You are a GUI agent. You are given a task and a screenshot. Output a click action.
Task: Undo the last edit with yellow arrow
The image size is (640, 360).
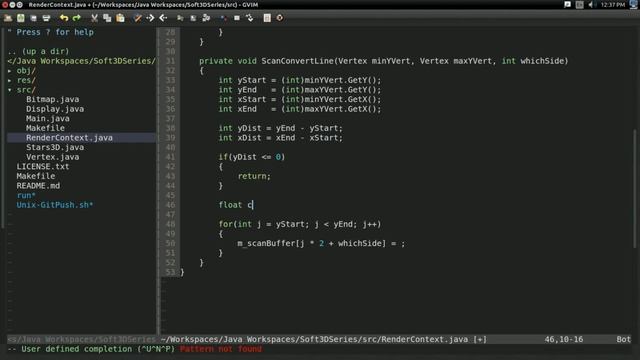click(64, 18)
